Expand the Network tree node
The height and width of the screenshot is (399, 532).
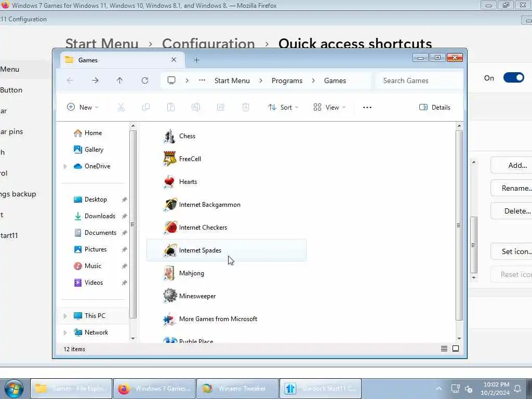coord(65,332)
